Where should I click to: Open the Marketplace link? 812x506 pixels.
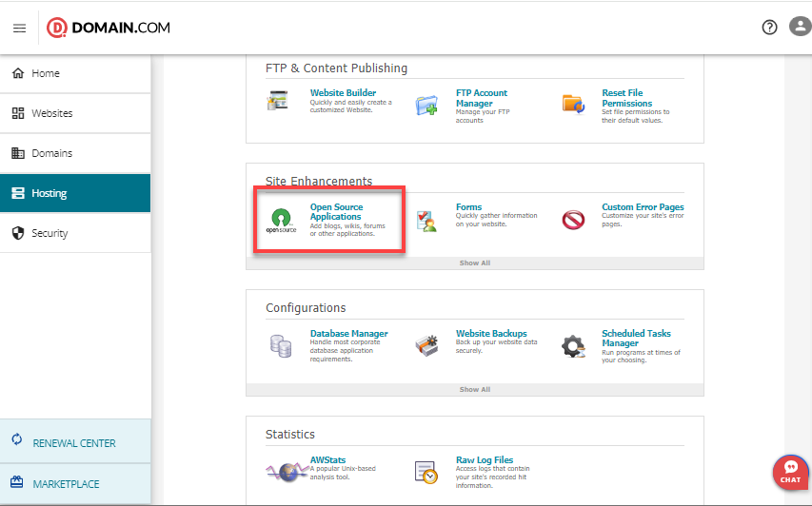[x=75, y=484]
